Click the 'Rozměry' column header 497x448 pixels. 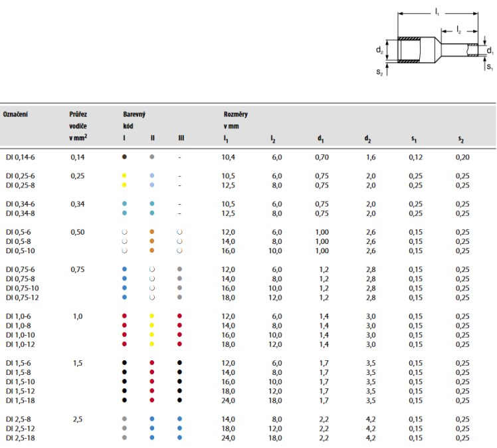[235, 114]
